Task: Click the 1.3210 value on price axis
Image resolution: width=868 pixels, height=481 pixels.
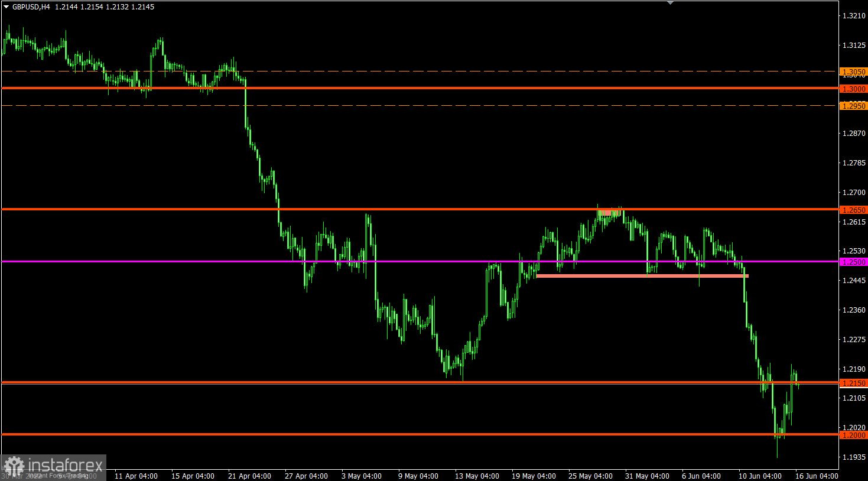Action: tap(854, 16)
